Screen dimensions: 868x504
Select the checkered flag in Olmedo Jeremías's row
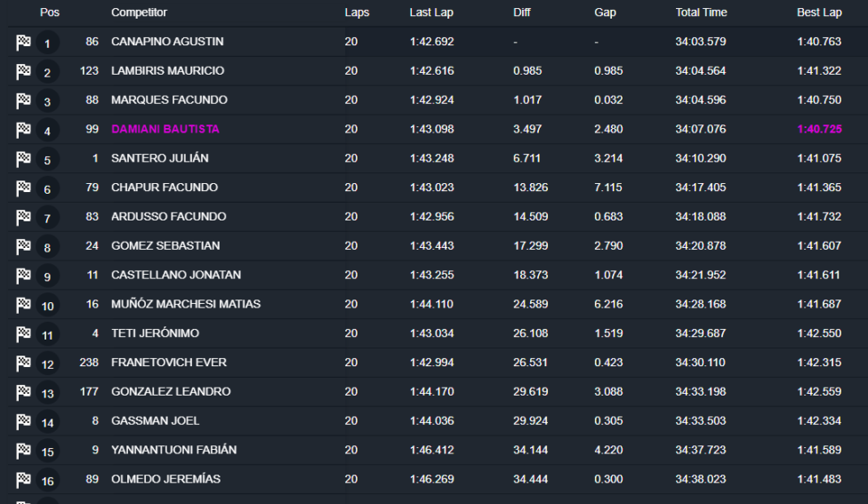23,481
